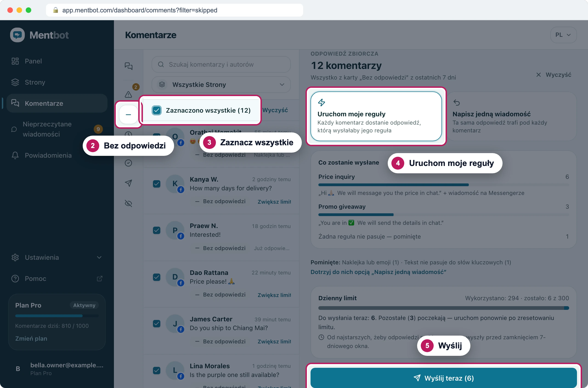
Task: Click the Dzienny limit progress bar
Action: (x=444, y=308)
